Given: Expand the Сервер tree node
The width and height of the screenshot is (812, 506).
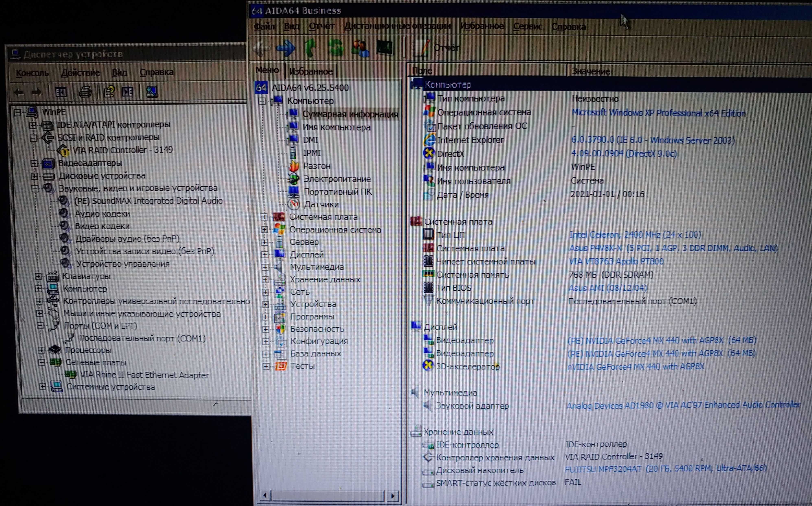Looking at the screenshot, I should coord(265,242).
